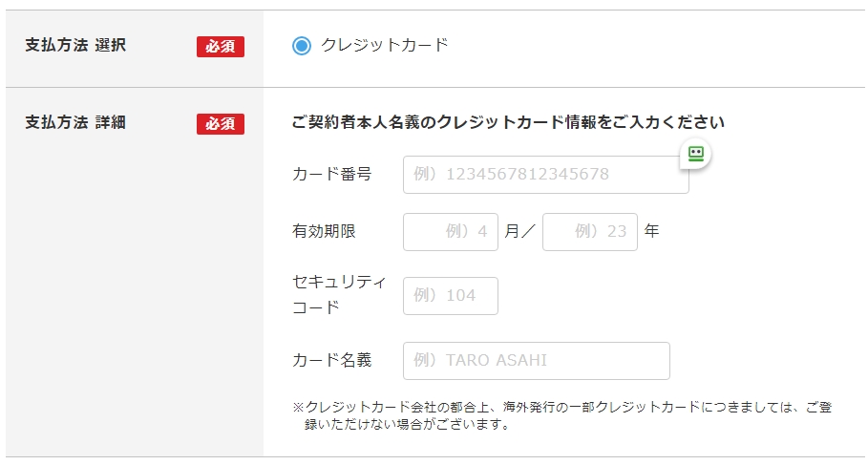Click the password manager icon on card number field
The width and height of the screenshot is (868, 465).
click(x=696, y=154)
